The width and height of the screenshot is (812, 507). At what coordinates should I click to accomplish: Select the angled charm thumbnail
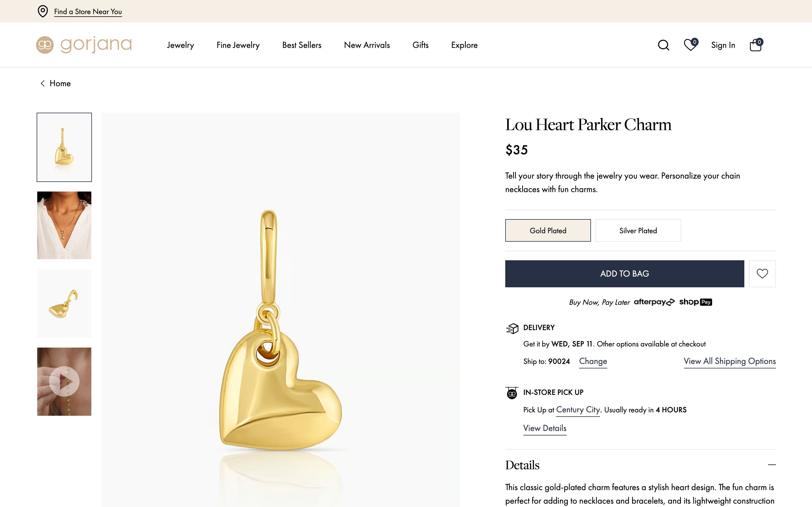[x=64, y=303]
